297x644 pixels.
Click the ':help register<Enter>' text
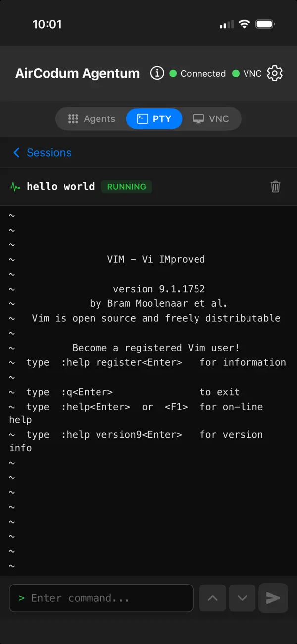point(122,362)
